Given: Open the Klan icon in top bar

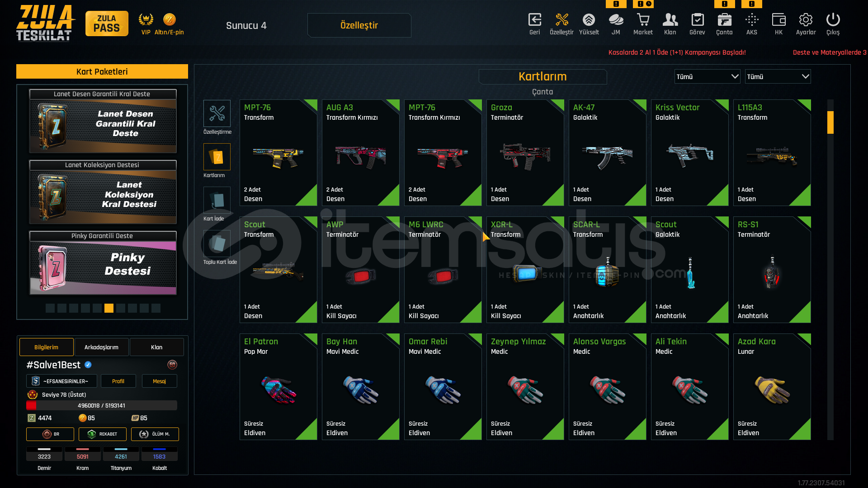Looking at the screenshot, I should (x=670, y=24).
